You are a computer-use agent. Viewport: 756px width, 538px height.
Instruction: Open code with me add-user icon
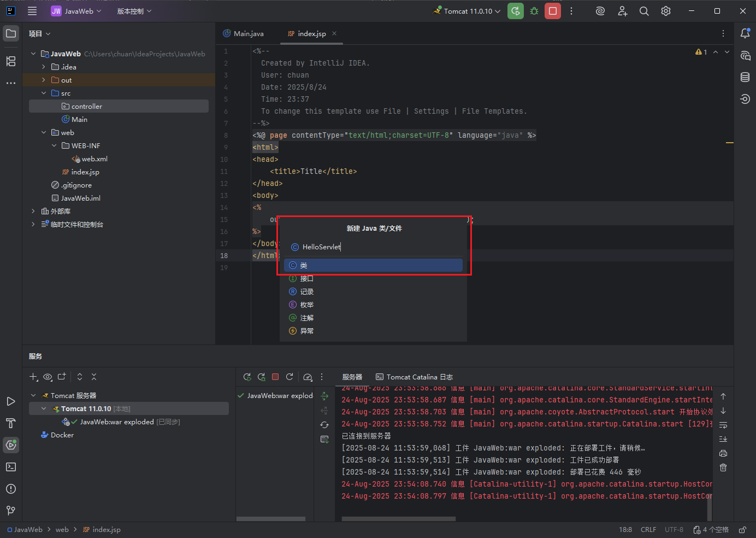[622, 11]
